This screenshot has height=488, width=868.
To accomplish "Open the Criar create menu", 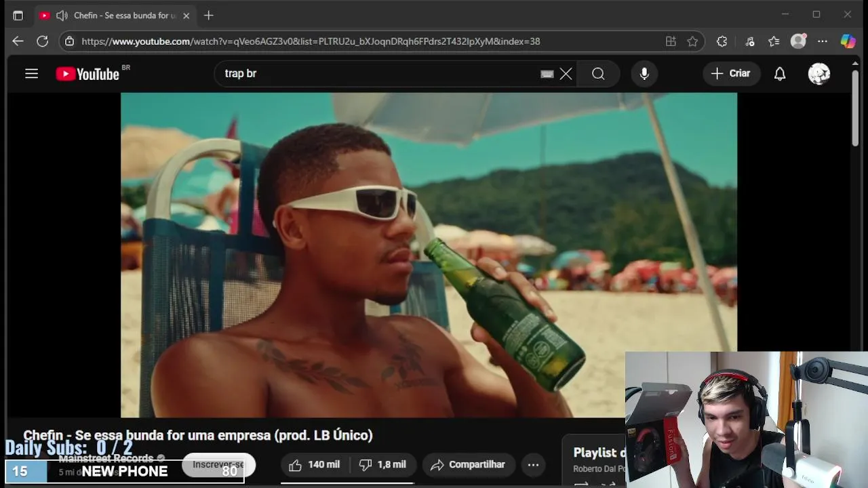I will (x=731, y=73).
